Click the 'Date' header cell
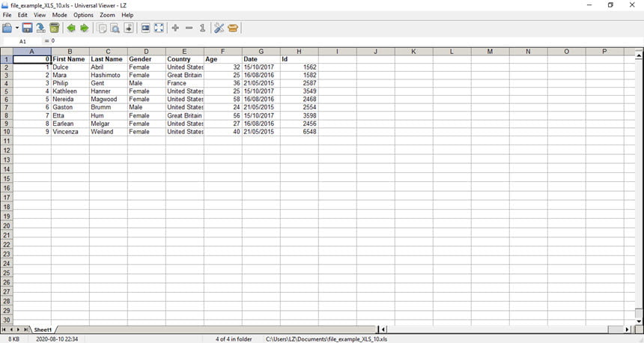644x343 pixels. 261,59
